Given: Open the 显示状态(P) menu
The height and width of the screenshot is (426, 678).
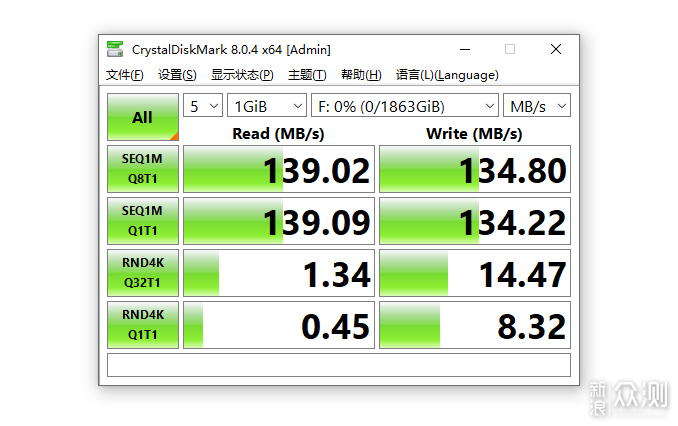Looking at the screenshot, I should [242, 75].
